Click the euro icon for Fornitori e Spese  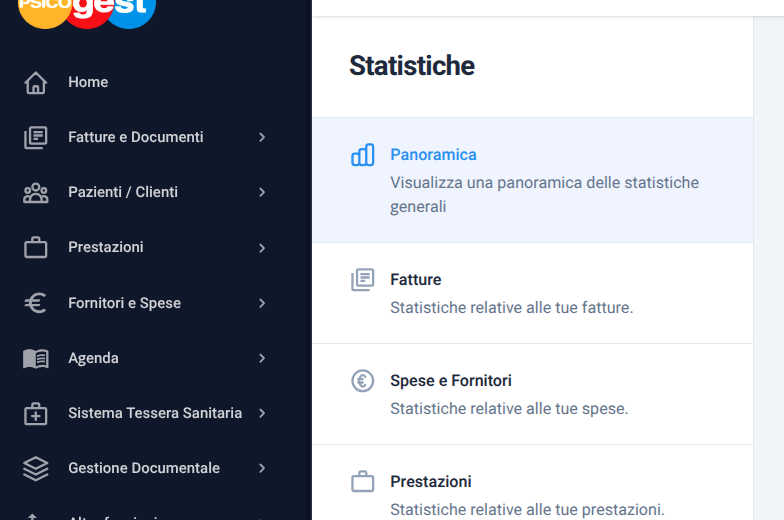click(x=36, y=303)
